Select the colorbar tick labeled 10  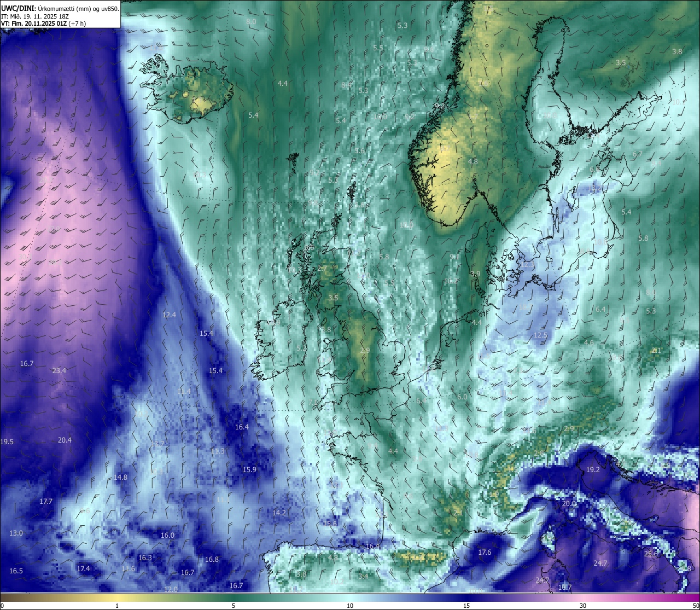point(350,606)
